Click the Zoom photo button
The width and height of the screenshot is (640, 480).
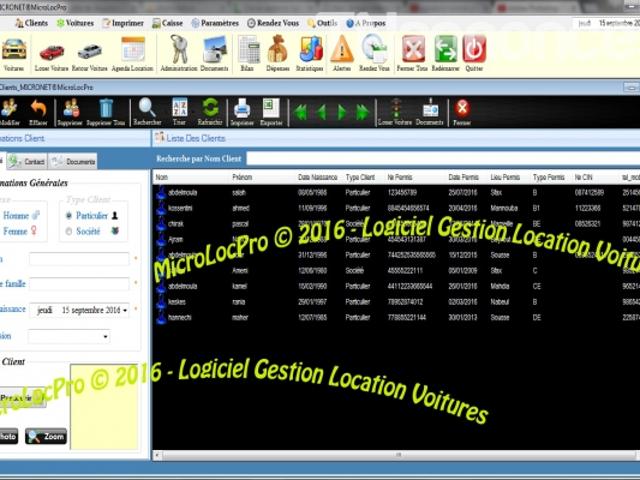click(46, 436)
